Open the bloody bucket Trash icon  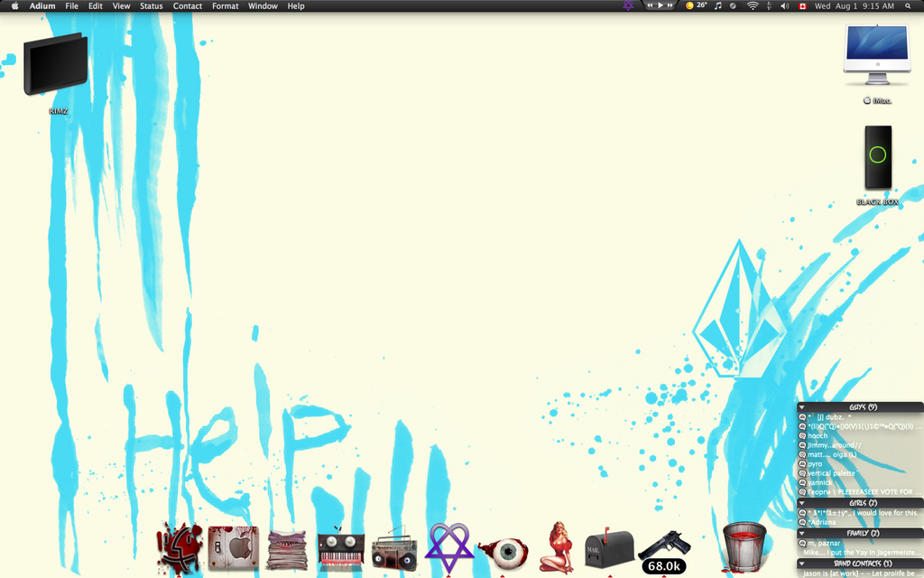tap(744, 546)
